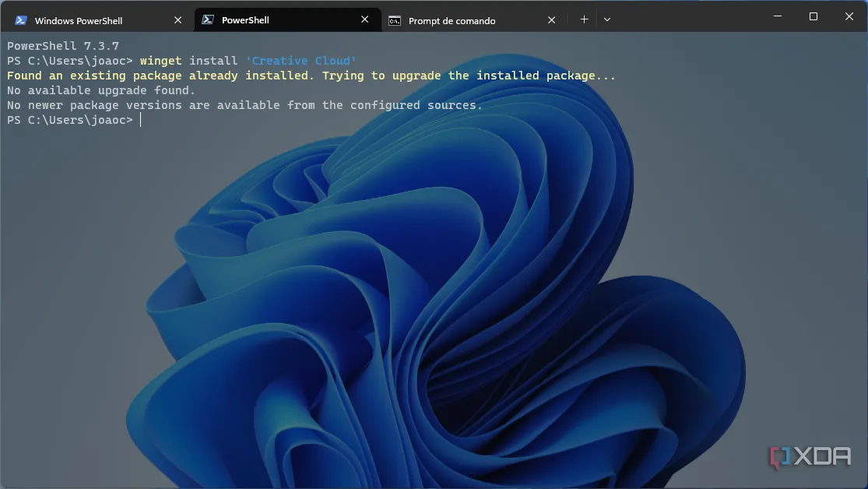Click the 'No available upgrade found.' line
Image resolution: width=868 pixels, height=489 pixels.
(x=101, y=90)
